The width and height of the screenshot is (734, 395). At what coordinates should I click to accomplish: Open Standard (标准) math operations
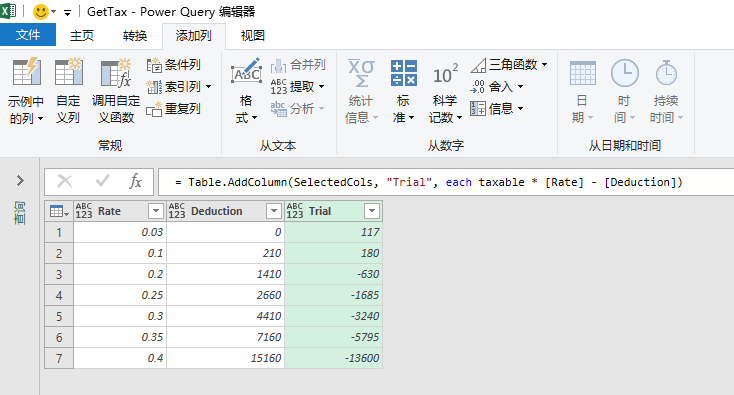pyautogui.click(x=404, y=90)
